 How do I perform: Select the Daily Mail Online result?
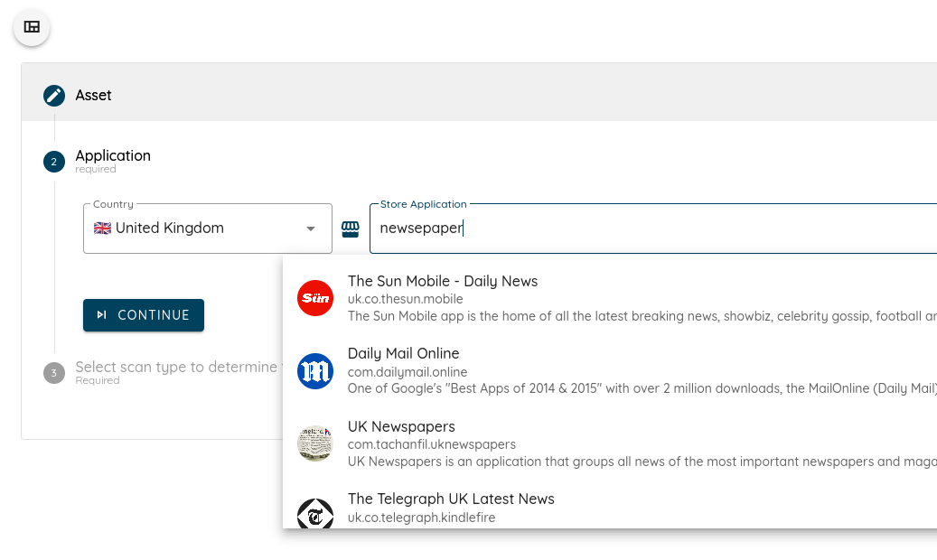610,370
